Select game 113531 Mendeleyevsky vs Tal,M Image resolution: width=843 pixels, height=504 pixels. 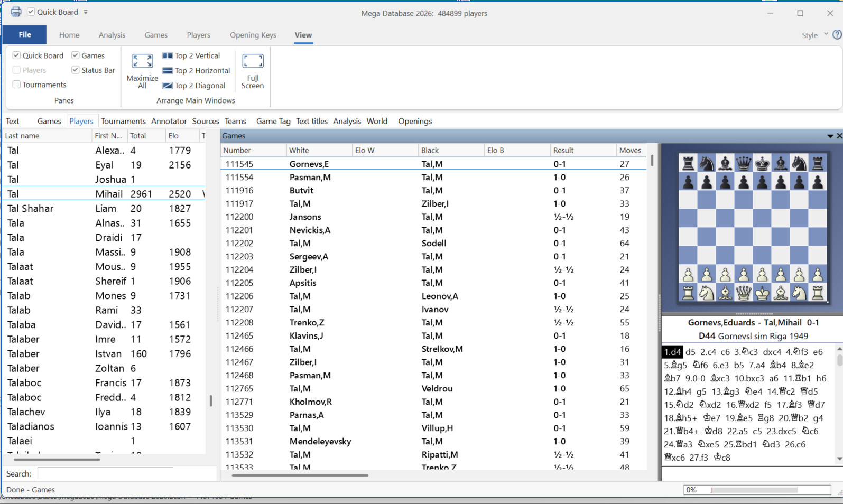433,441
